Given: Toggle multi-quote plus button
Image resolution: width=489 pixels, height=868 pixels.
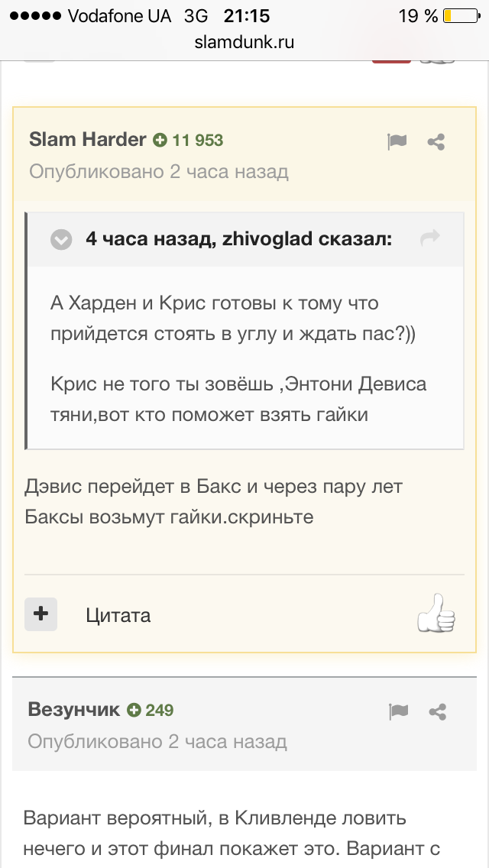Looking at the screenshot, I should point(40,614).
